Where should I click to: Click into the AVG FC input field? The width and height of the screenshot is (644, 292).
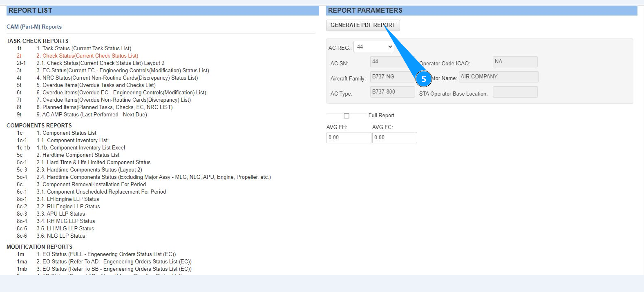click(x=395, y=138)
